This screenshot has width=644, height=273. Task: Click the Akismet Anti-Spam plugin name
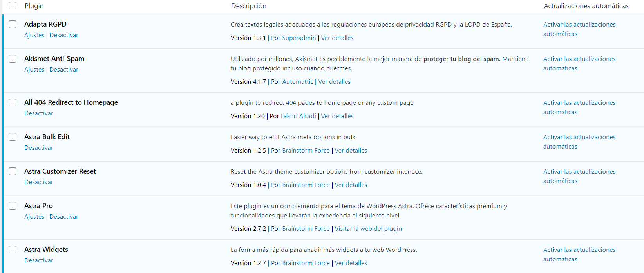pyautogui.click(x=54, y=59)
